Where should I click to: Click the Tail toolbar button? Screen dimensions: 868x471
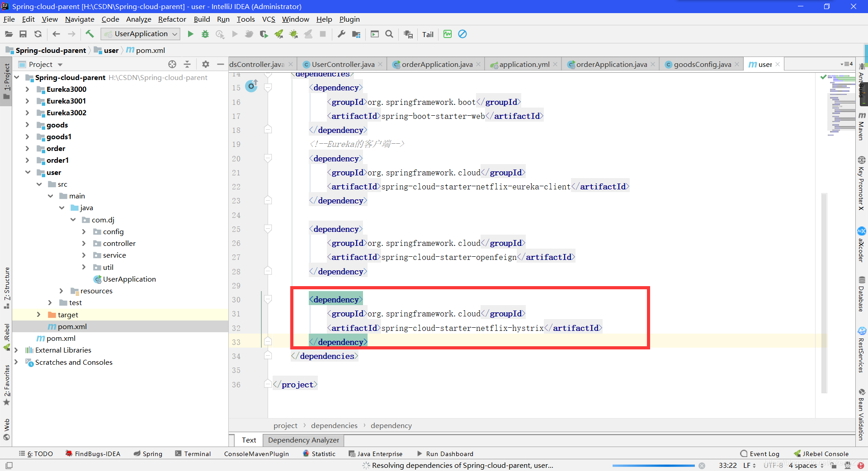pyautogui.click(x=428, y=34)
